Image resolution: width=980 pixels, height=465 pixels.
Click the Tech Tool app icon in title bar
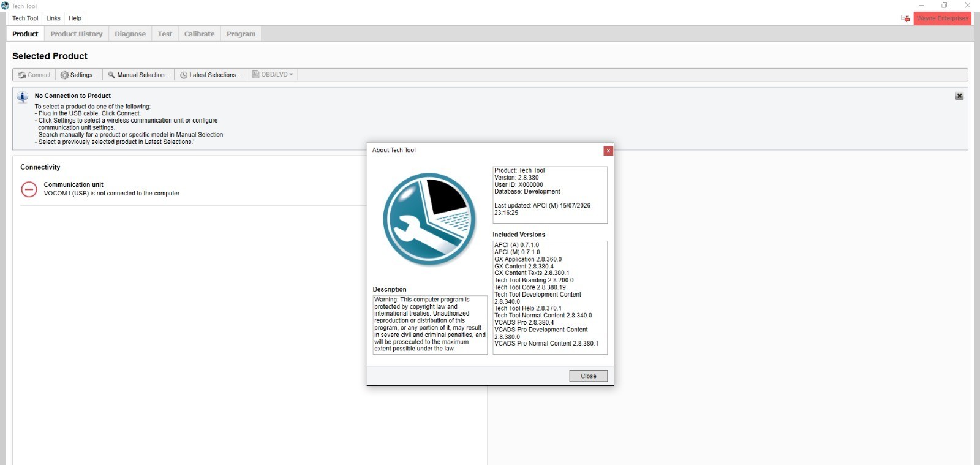[5, 6]
